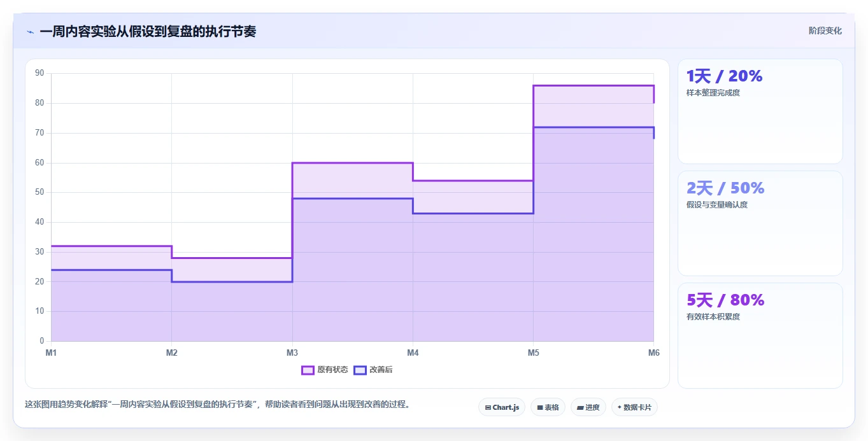This screenshot has width=868, height=441.
Task: Click the icon in the Chart.js chip
Action: pyautogui.click(x=488, y=407)
